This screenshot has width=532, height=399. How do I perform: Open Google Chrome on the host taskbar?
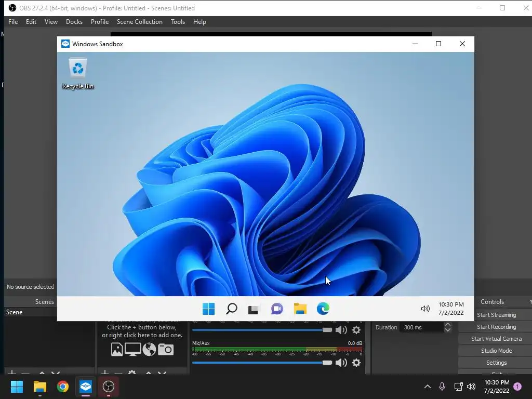(63, 387)
